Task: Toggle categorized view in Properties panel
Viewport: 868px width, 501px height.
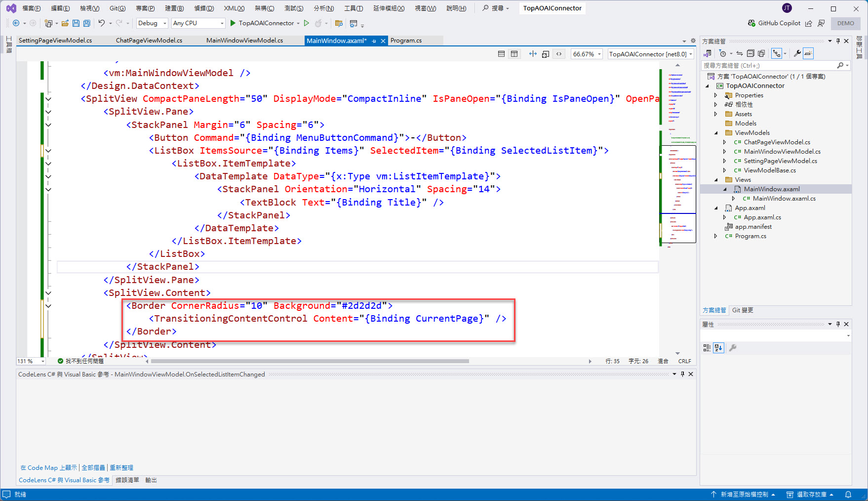Action: (x=707, y=348)
